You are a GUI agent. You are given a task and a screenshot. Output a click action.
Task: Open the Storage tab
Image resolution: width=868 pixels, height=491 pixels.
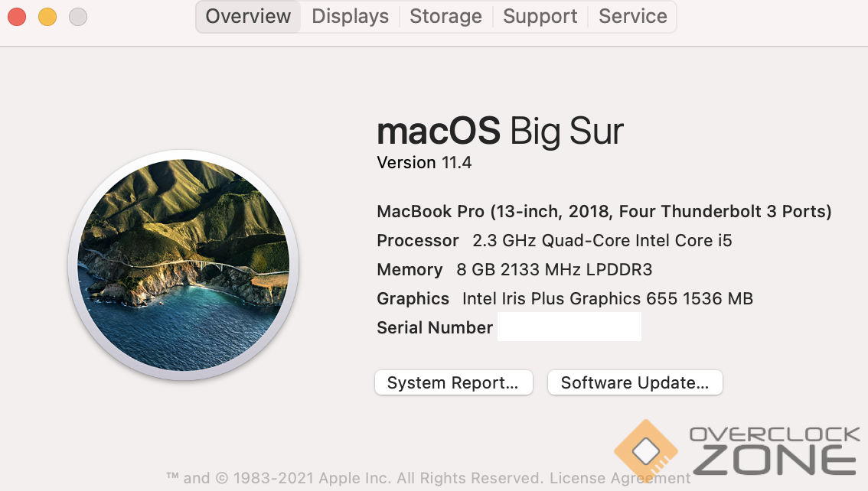point(445,17)
